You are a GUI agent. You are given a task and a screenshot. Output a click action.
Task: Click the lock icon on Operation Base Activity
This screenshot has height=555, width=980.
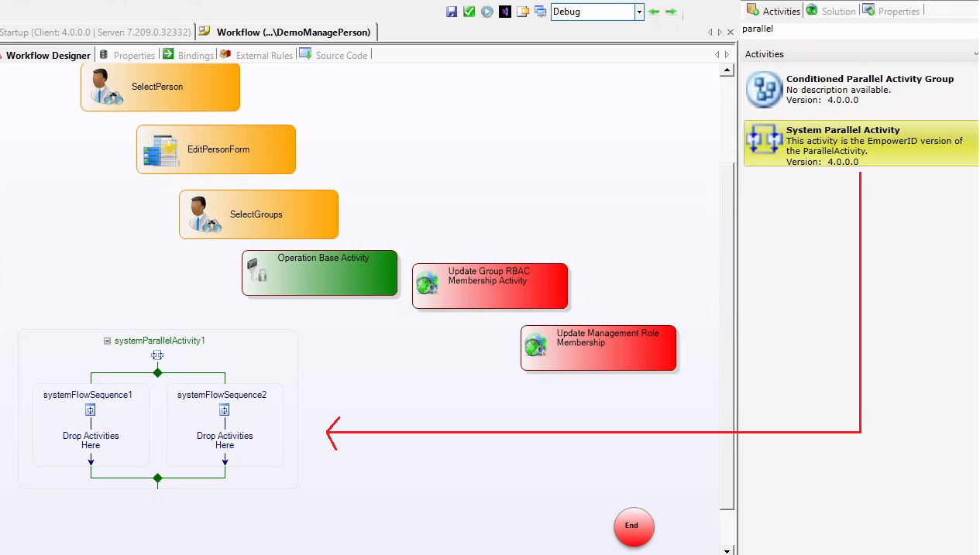pos(256,270)
